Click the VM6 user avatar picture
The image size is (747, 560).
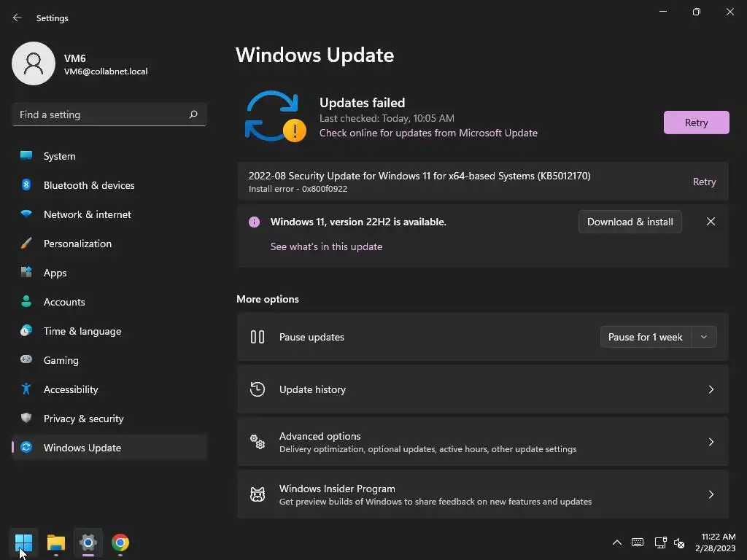(x=34, y=63)
